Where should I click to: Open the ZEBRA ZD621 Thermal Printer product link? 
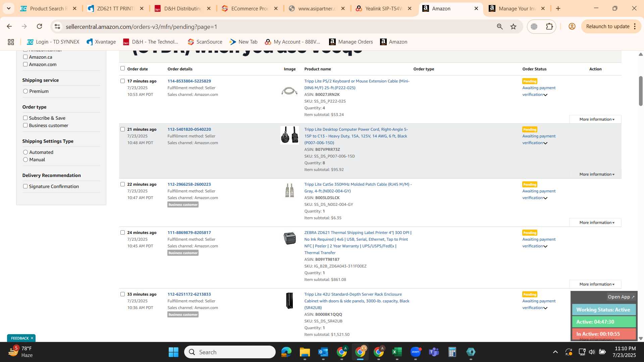tap(358, 243)
